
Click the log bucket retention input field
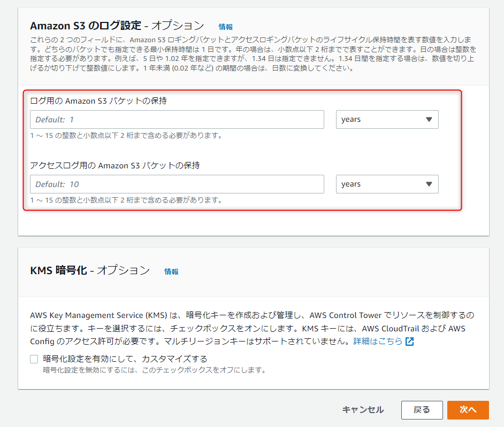(x=177, y=119)
